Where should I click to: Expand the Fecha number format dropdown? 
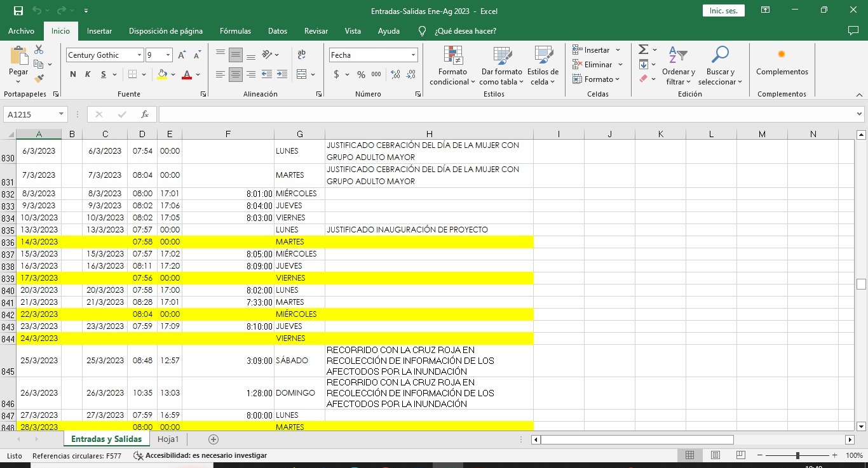tap(413, 55)
